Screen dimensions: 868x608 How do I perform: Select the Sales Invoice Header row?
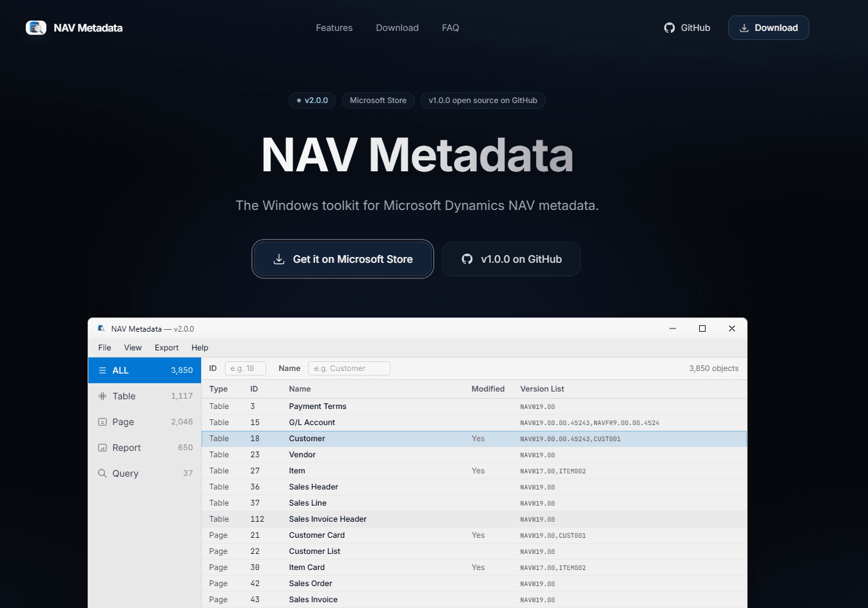[474, 519]
